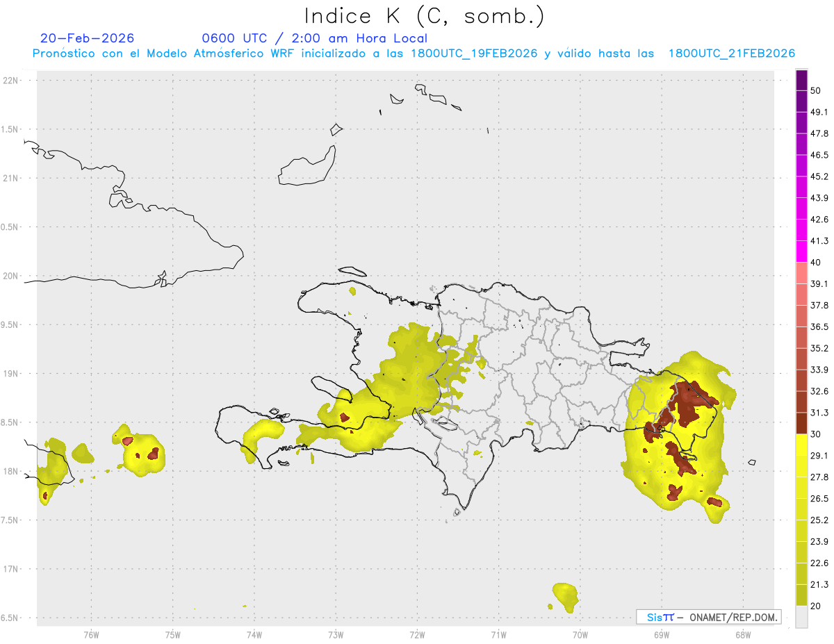Click the legend value '20'
This screenshot has height=644, width=834.
(817, 605)
